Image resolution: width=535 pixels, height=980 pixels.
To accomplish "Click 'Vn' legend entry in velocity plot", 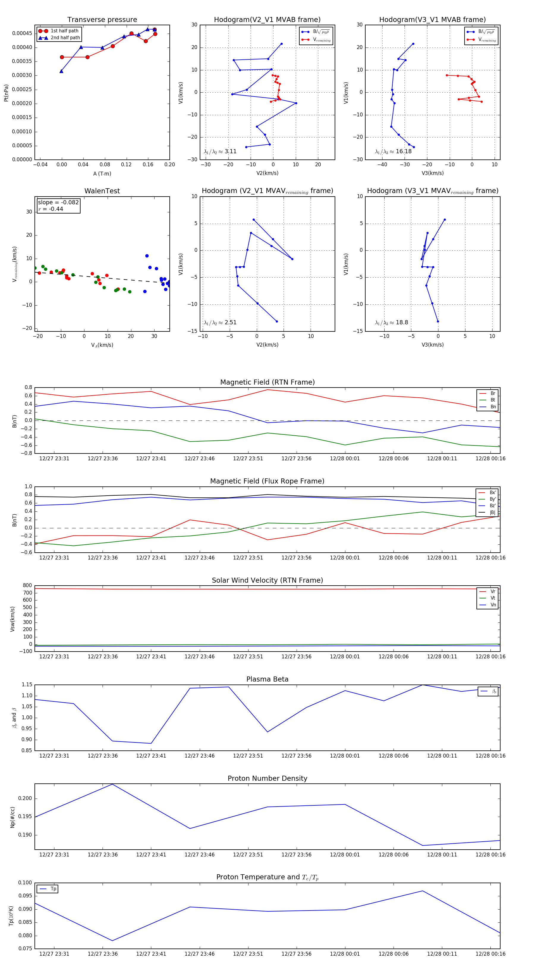I will (488, 605).
